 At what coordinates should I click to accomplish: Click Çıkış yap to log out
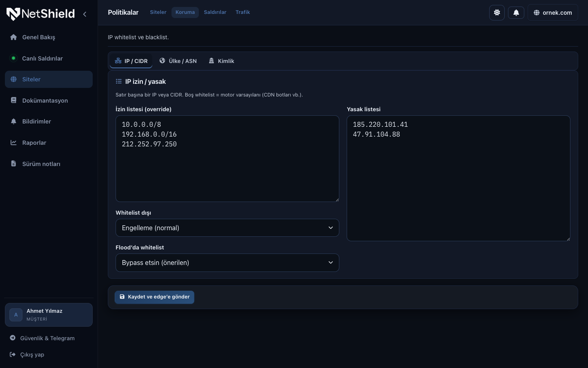[49, 355]
